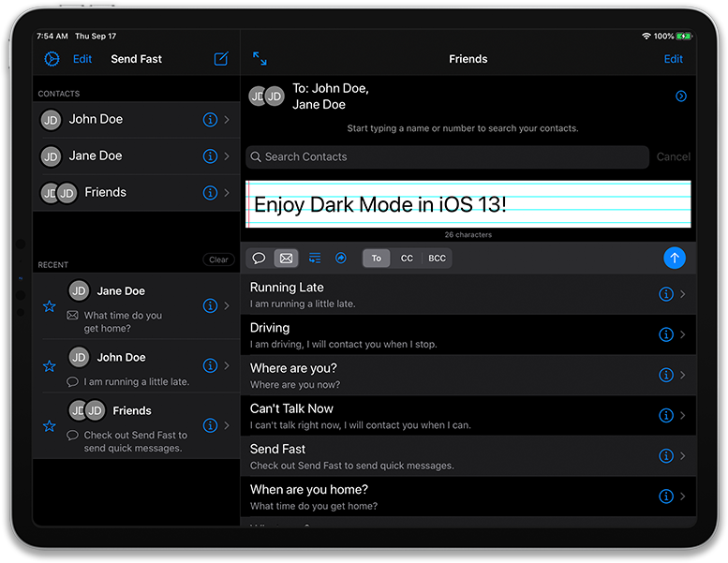Select the text message bubble mode
This screenshot has height=563, width=728.
pyautogui.click(x=259, y=258)
